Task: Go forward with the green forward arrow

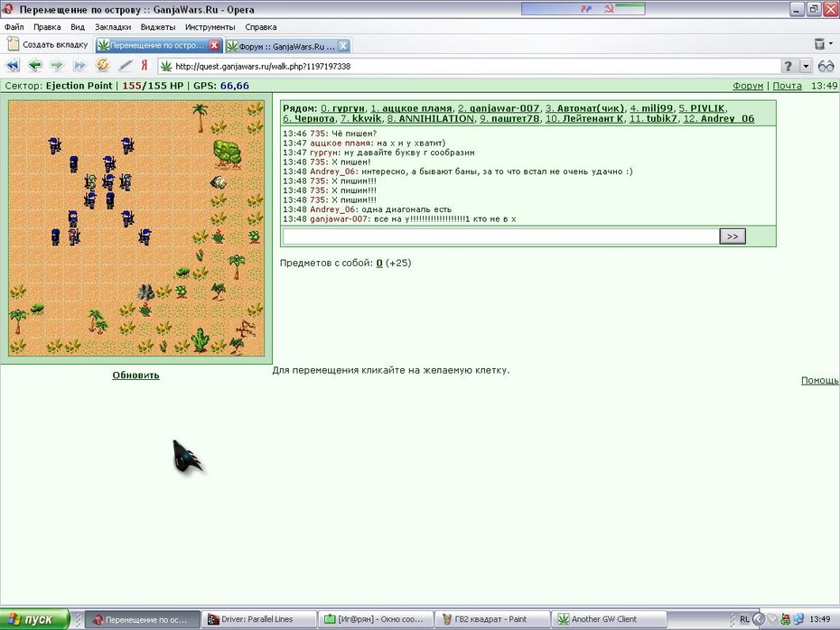Action: [57, 66]
